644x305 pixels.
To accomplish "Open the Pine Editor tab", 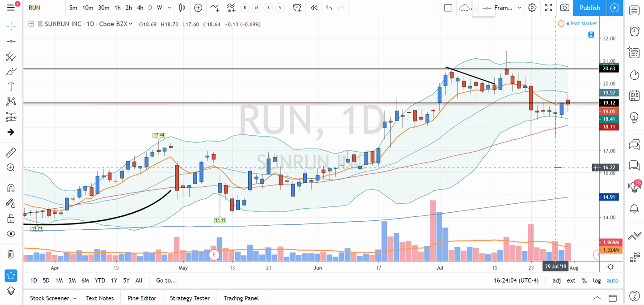I will point(142,298).
